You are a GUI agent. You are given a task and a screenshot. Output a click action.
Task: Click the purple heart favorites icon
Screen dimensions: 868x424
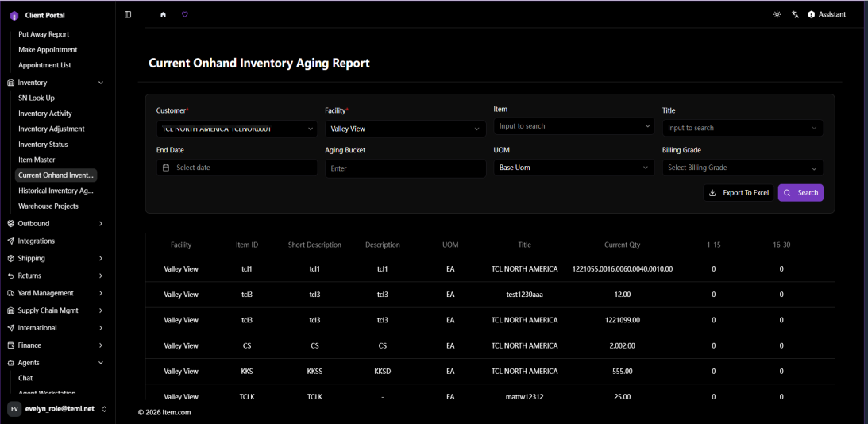[185, 15]
